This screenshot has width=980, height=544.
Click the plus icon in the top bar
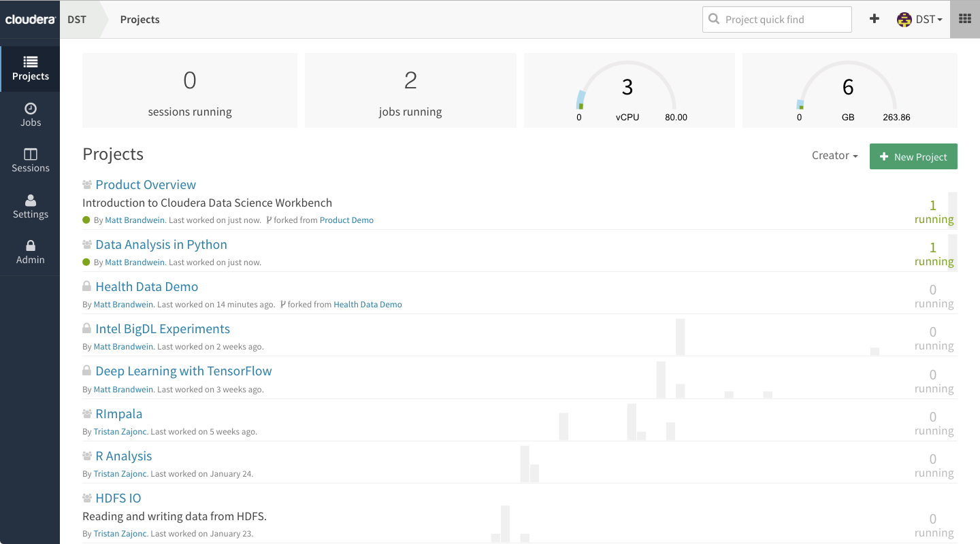874,19
